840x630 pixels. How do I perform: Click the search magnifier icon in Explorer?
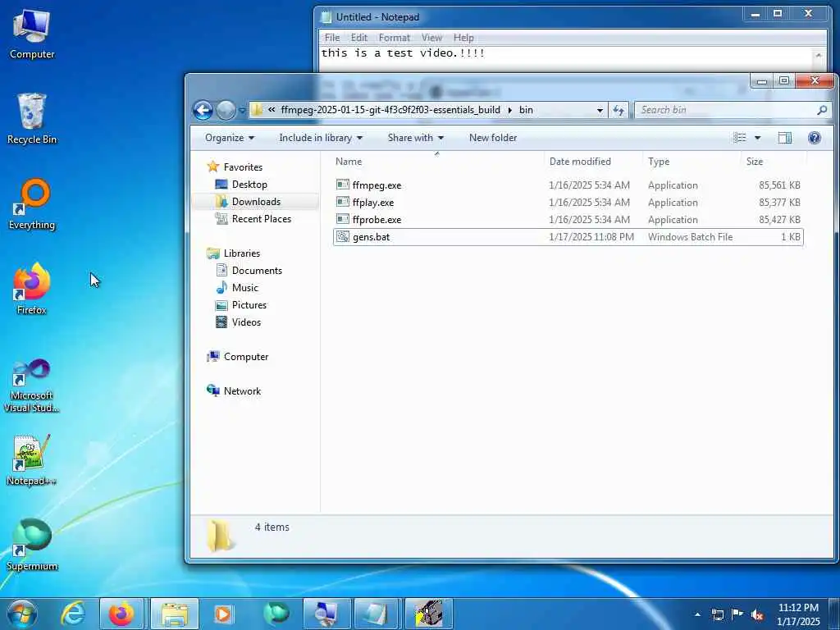(x=822, y=110)
